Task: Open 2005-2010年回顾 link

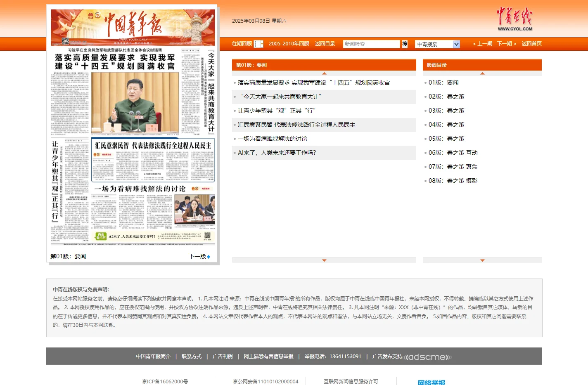Action: point(289,44)
